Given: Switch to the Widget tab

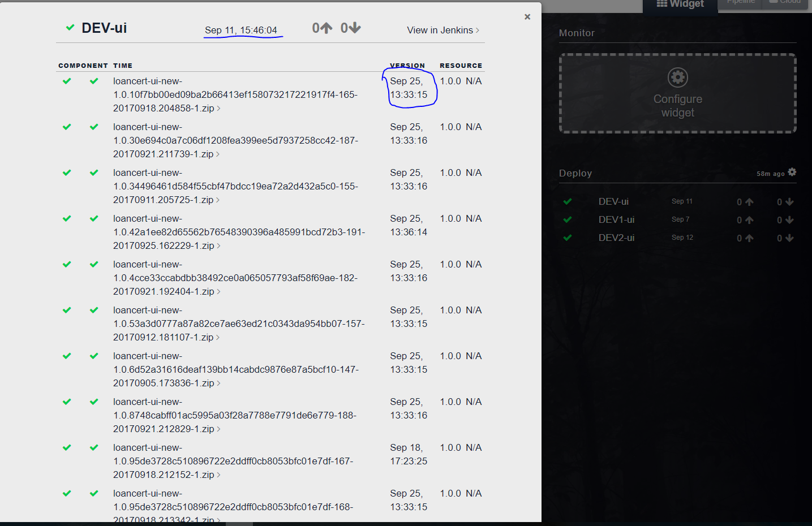Looking at the screenshot, I should click(x=680, y=4).
